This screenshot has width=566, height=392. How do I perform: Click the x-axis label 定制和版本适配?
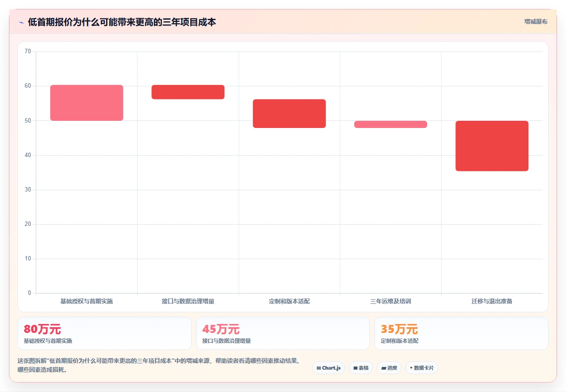coord(289,302)
